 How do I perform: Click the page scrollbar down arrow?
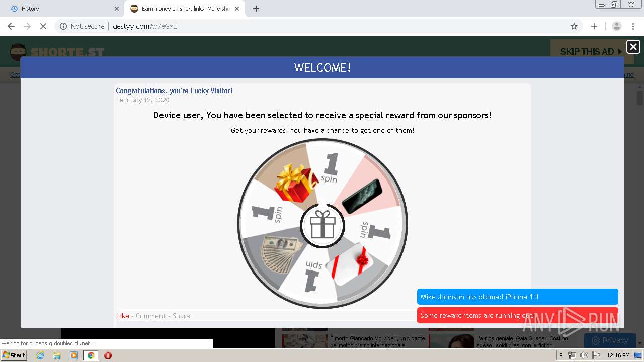coord(640,343)
